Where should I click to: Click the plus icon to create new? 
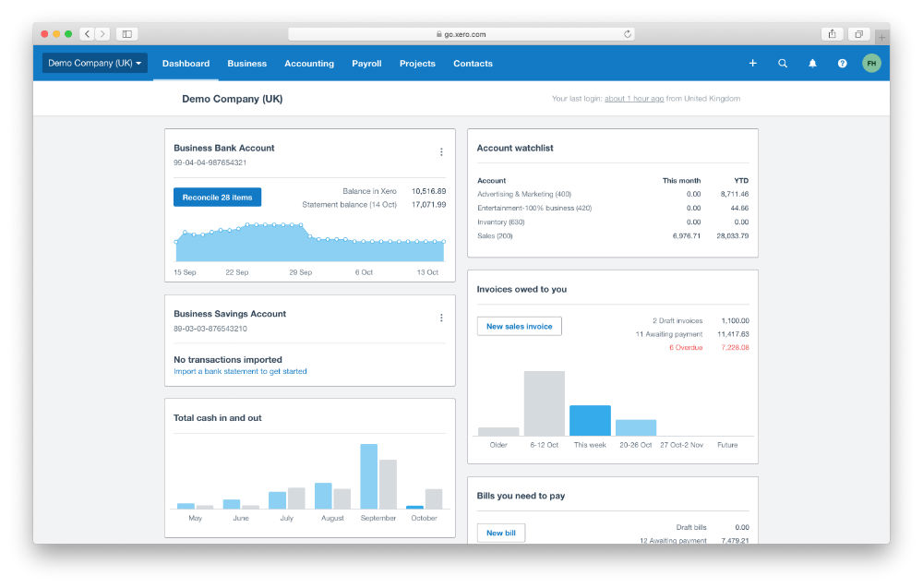click(752, 63)
